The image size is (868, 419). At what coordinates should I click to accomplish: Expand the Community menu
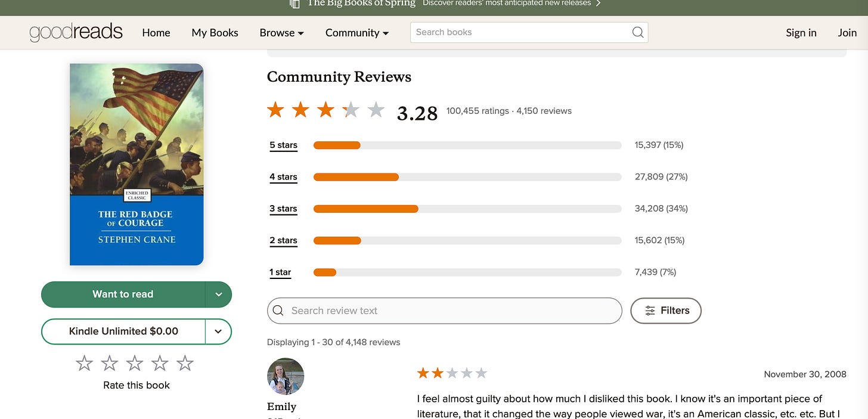point(357,33)
